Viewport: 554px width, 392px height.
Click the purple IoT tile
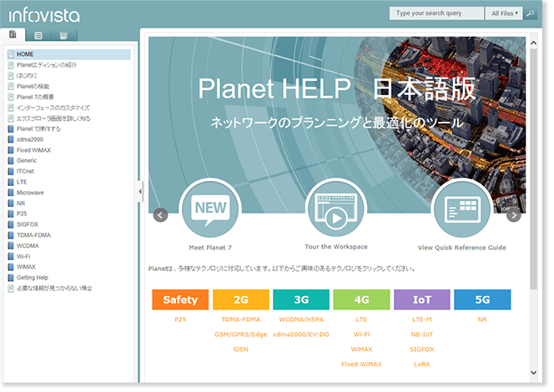click(x=422, y=299)
